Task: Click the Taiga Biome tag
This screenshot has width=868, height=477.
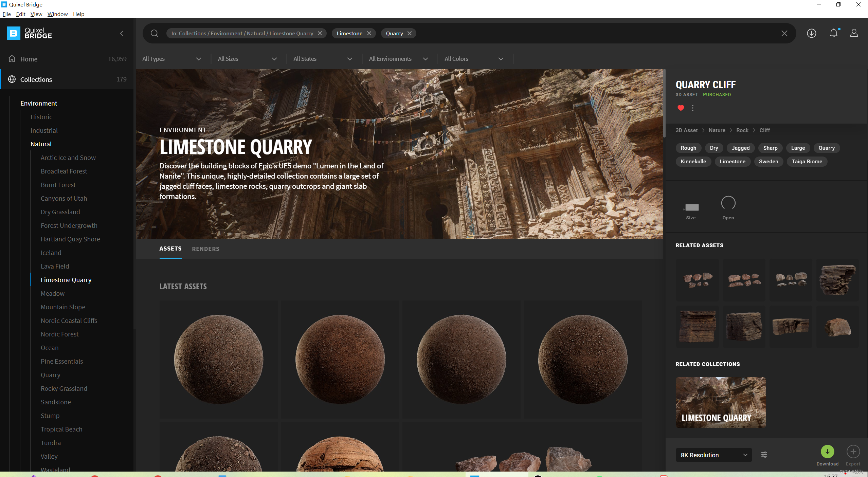Action: point(807,162)
